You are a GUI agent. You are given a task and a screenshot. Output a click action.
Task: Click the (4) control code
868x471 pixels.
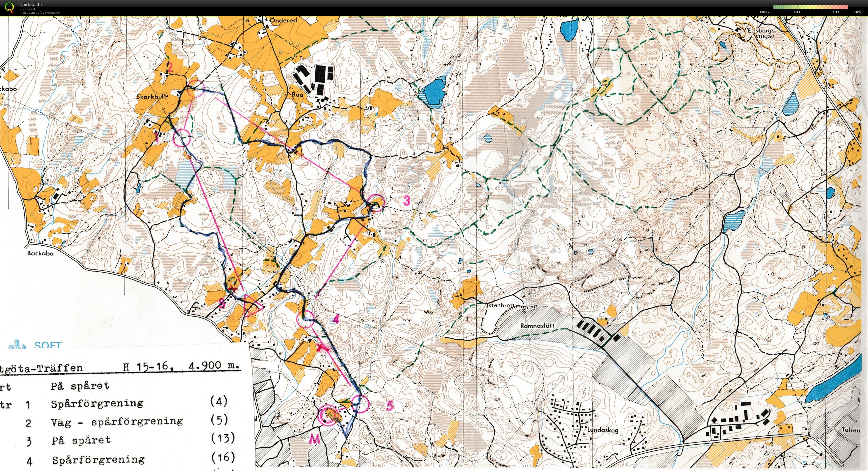coord(219,401)
